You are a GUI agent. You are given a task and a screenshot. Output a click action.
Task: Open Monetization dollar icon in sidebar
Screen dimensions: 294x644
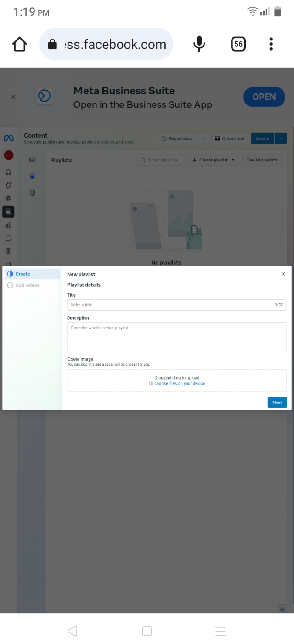(x=8, y=251)
